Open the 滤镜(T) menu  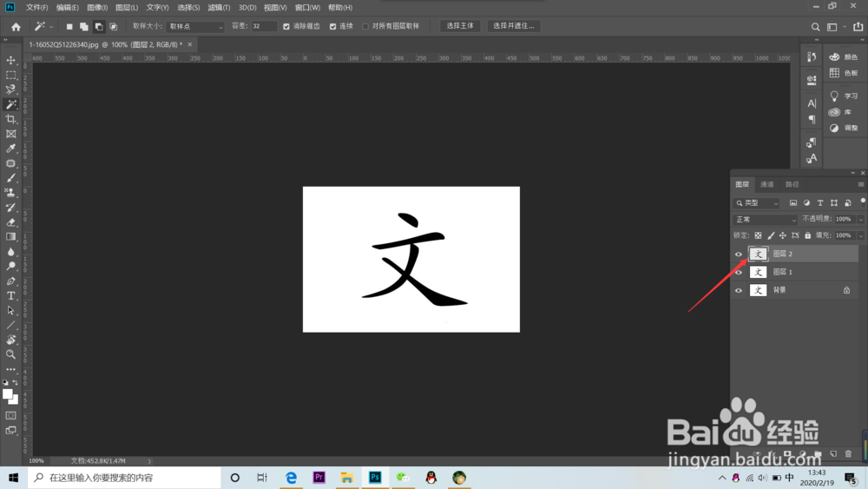pyautogui.click(x=219, y=8)
